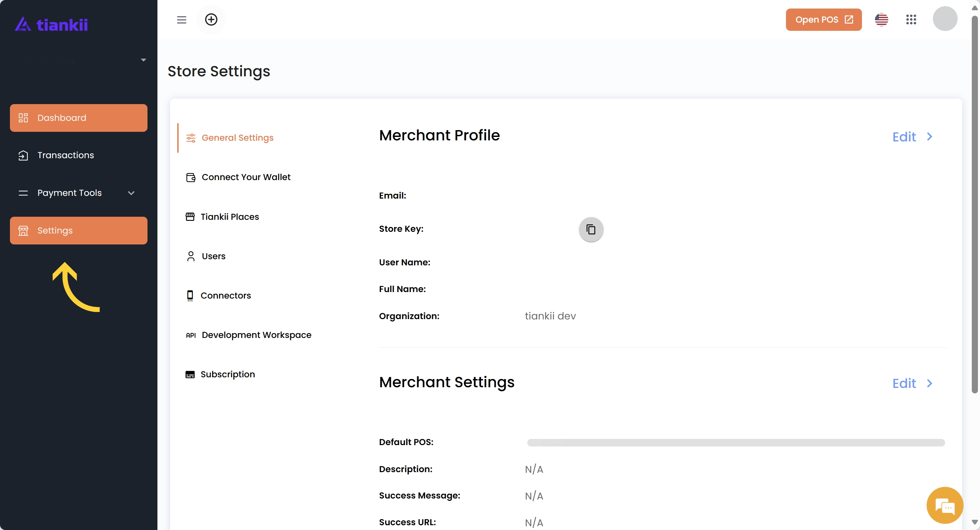This screenshot has height=530, width=980.
Task: Select the Connect Your Wallet tab
Action: (x=246, y=177)
